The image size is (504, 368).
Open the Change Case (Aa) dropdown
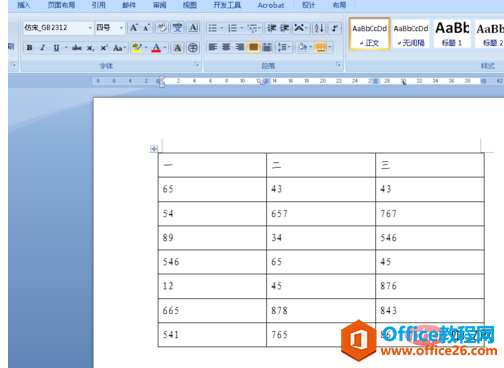click(x=119, y=48)
